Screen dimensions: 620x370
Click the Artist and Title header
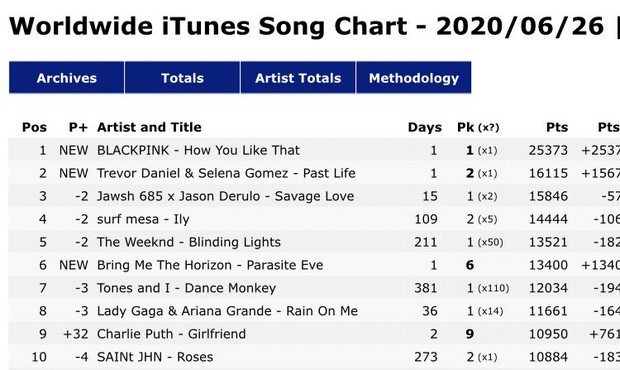point(149,127)
